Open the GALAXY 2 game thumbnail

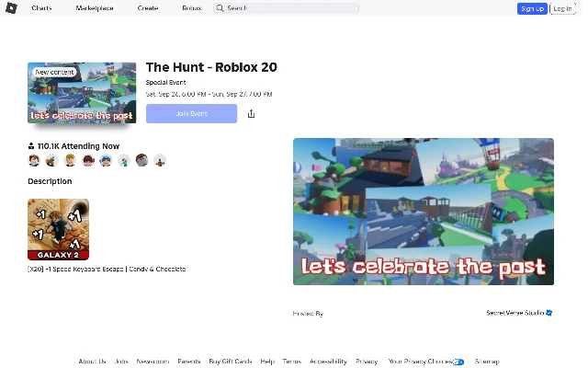coord(58,229)
